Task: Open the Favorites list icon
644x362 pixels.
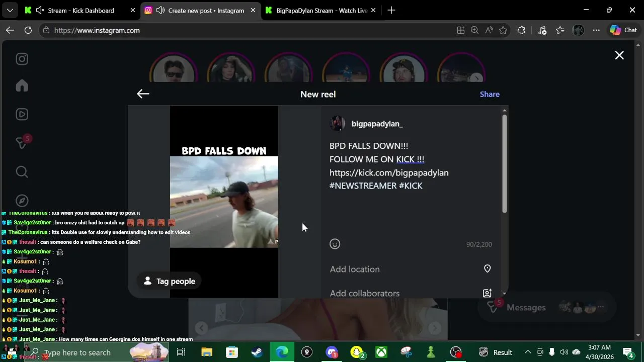Action: pos(560,30)
